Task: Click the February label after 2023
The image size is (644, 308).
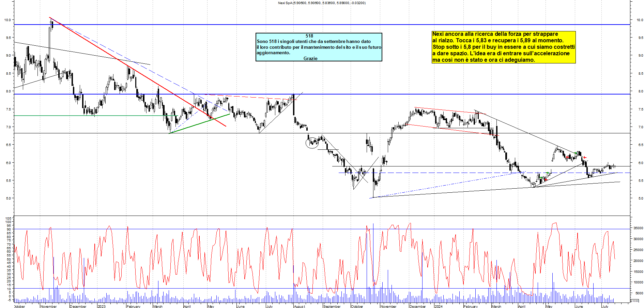Action: [x=133, y=306]
